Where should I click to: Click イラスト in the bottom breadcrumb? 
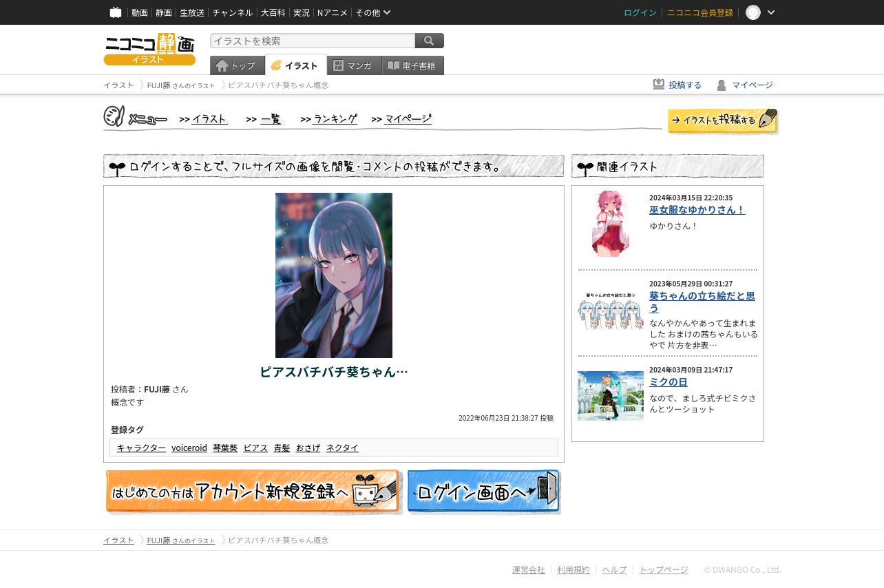coord(118,540)
